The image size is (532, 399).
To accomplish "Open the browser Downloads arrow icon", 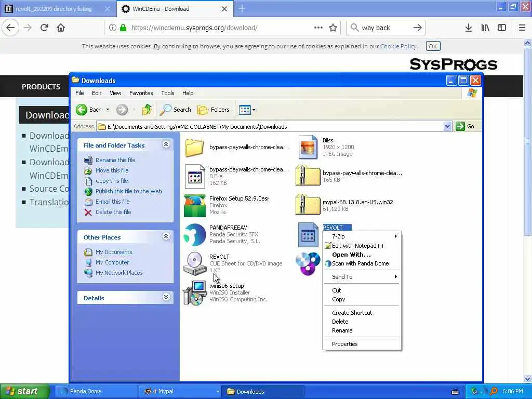I will coord(469,28).
